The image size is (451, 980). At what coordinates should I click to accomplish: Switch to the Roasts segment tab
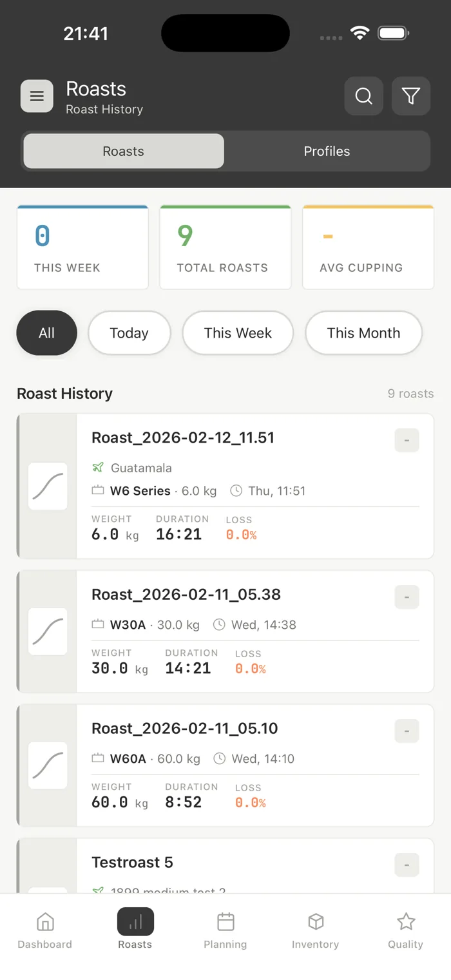point(124,151)
